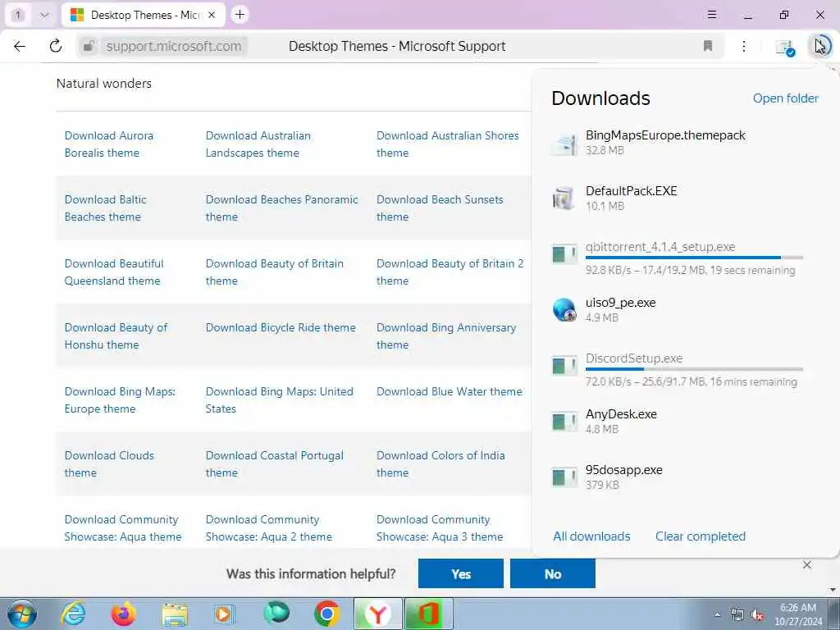This screenshot has width=840, height=630.
Task: Dismiss the feedback bar with X
Action: 807,564
